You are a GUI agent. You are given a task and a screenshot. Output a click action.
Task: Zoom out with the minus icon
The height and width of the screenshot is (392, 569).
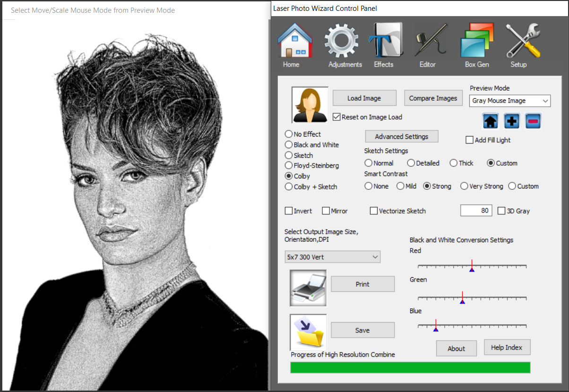pyautogui.click(x=533, y=121)
